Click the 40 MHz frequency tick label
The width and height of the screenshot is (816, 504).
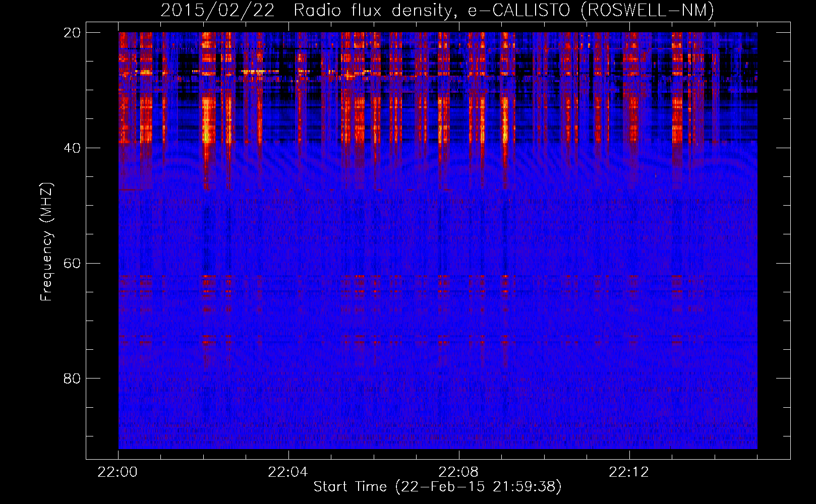72,148
